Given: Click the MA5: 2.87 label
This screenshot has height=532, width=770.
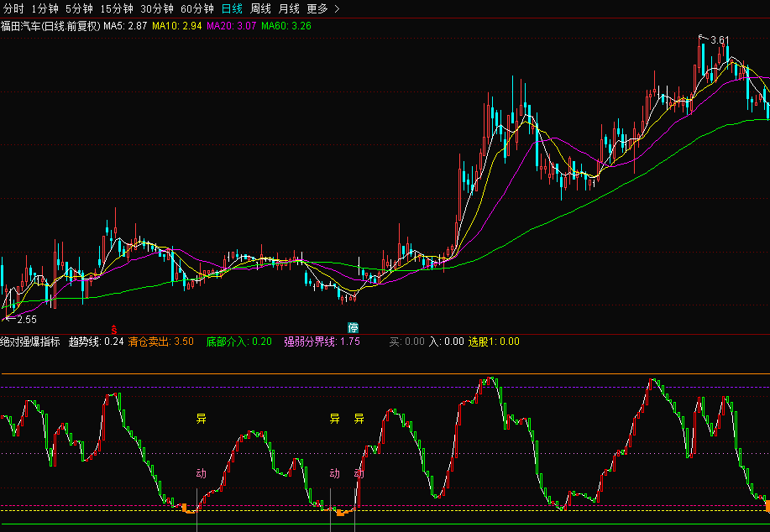Looking at the screenshot, I should (125, 26).
